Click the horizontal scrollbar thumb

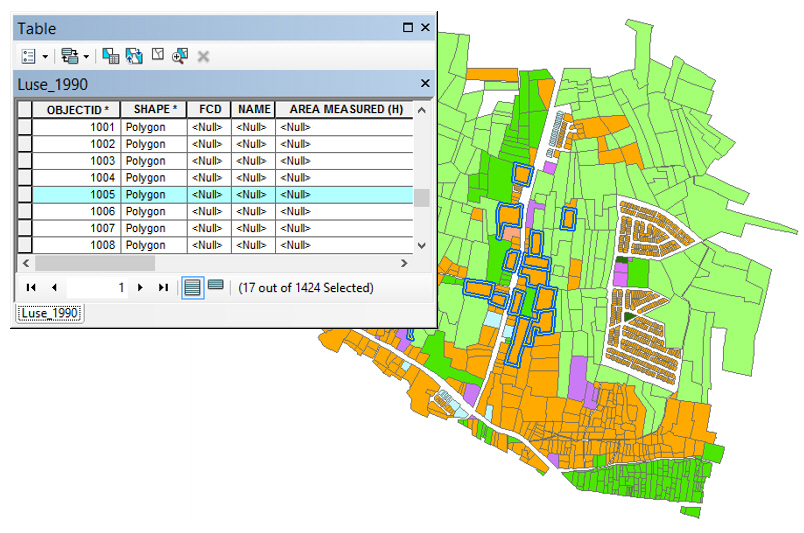pos(95,263)
